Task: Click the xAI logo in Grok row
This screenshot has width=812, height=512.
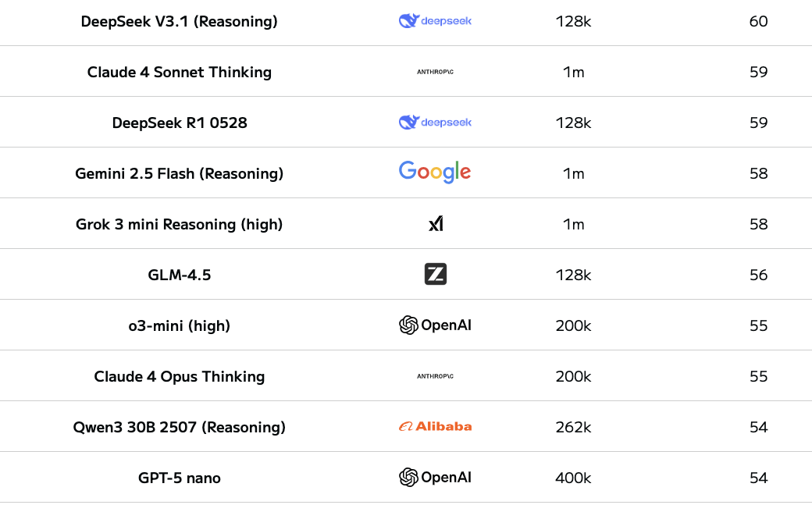Action: (x=436, y=224)
